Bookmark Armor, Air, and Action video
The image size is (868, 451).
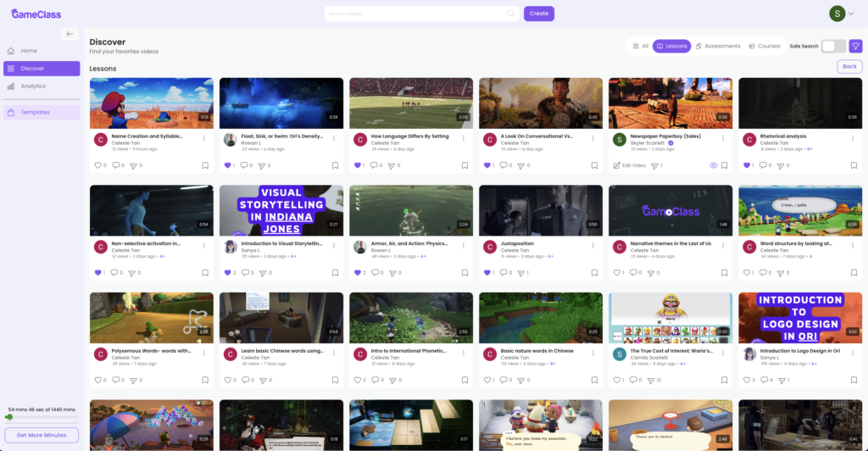[x=465, y=273]
